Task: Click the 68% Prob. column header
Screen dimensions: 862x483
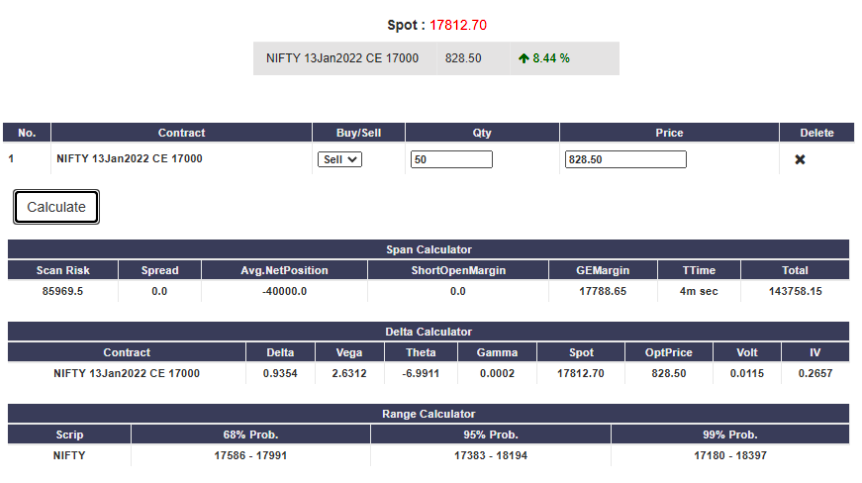Action: [251, 435]
